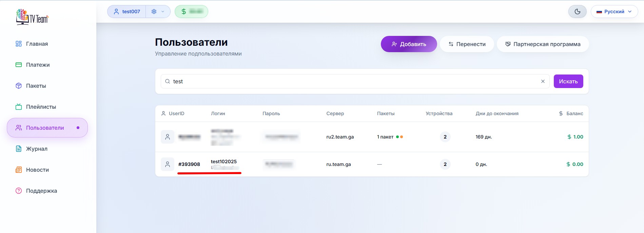This screenshot has width=644, height=233.
Task: Click user avatar icon for #393908
Action: [x=168, y=164]
